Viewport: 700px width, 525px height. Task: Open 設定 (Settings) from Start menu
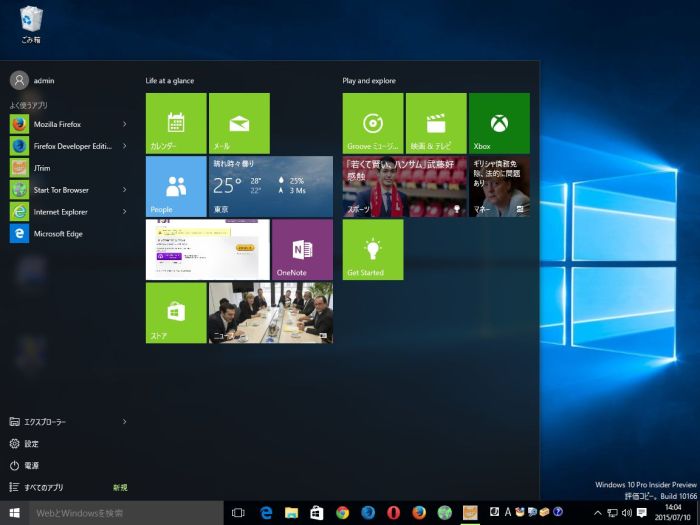[30, 444]
